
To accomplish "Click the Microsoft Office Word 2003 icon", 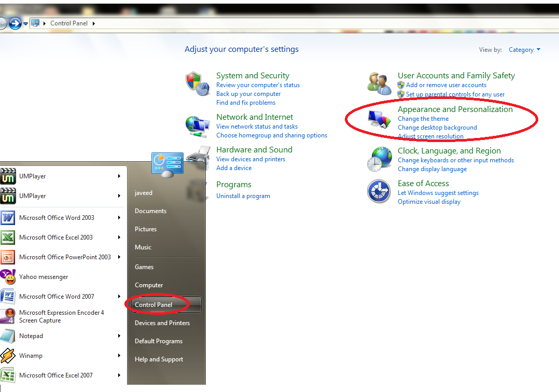I will tap(8, 218).
